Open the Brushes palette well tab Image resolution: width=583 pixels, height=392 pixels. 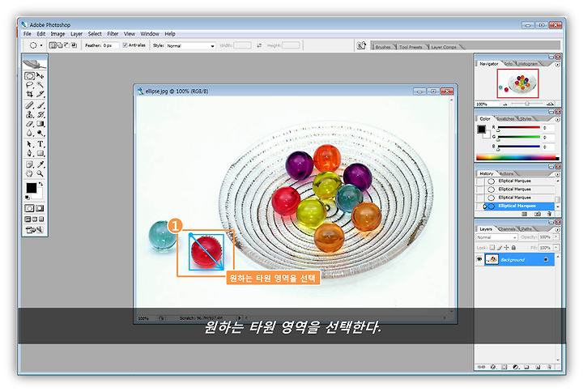point(382,47)
